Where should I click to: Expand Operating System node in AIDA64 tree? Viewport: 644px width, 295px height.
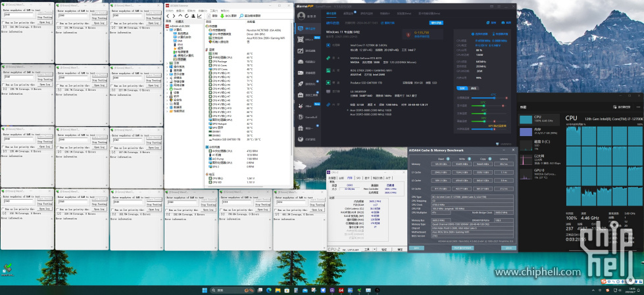[x=167, y=67]
